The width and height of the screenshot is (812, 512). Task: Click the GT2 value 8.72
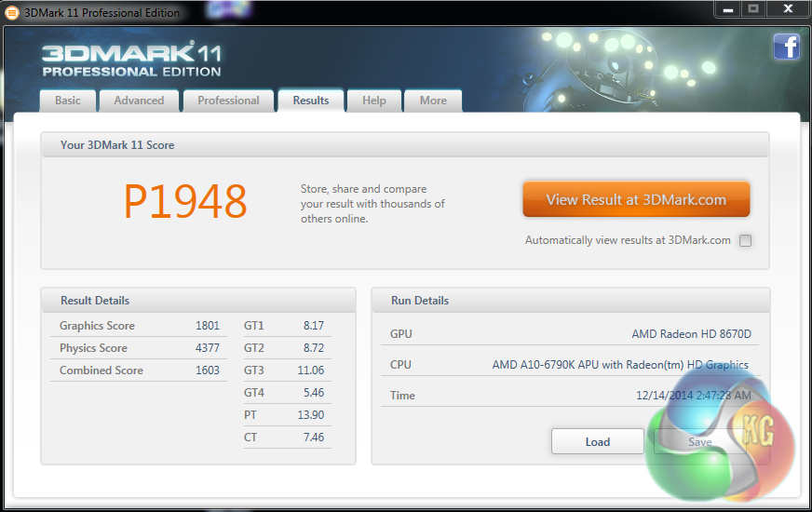313,348
